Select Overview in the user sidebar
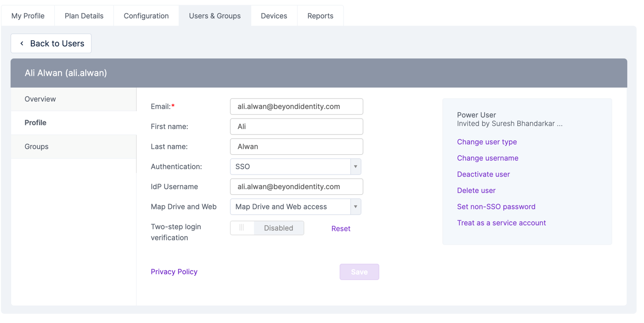Viewport: 644px width, 323px height. point(40,99)
